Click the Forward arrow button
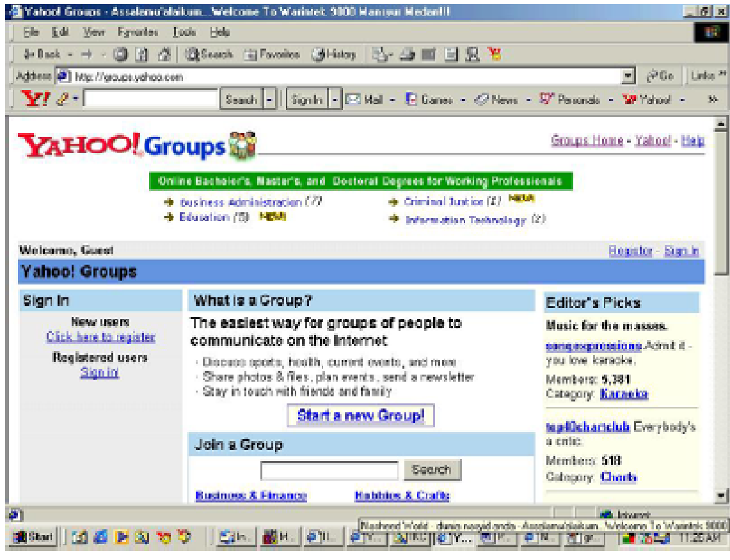The height and width of the screenshot is (560, 730). [86, 54]
